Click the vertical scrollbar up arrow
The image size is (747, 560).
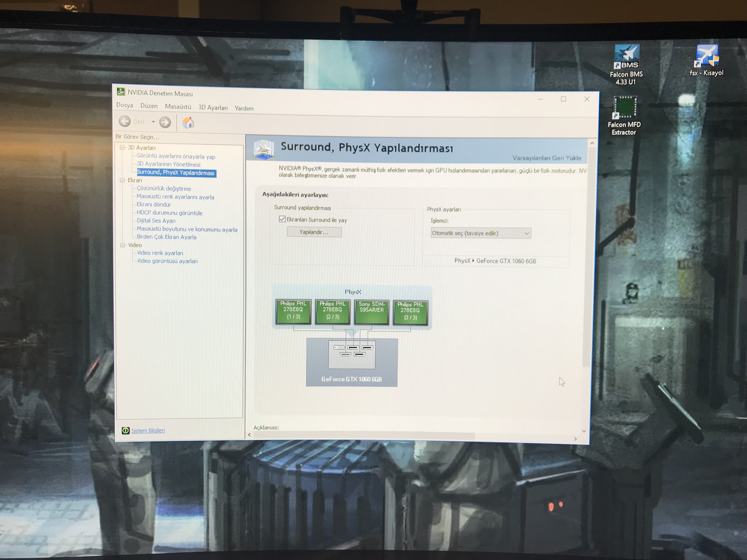(592, 144)
